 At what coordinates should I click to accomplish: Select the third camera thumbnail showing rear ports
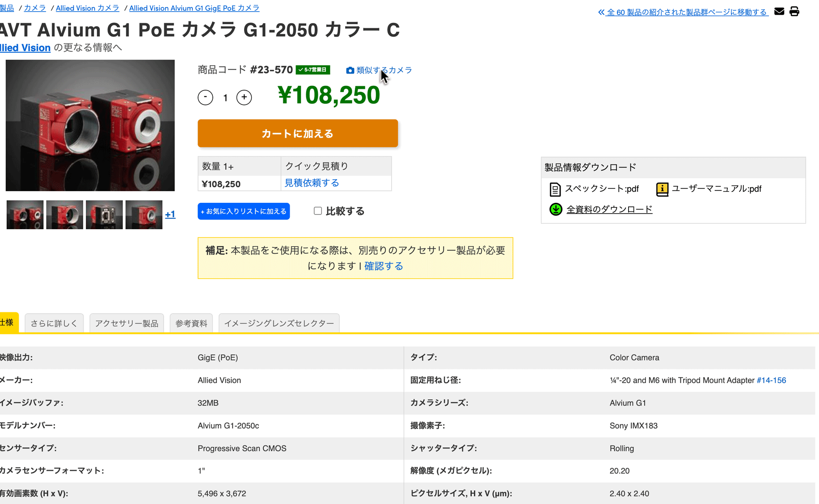point(104,215)
